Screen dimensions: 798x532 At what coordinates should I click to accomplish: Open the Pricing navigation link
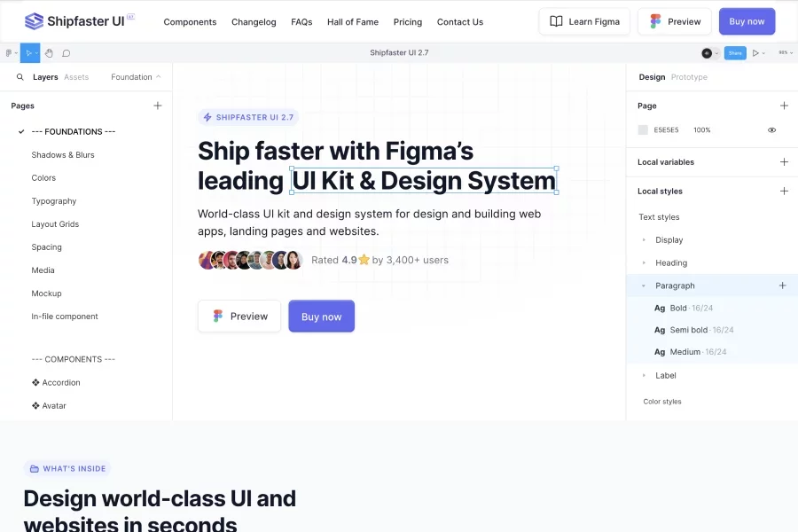tap(408, 21)
